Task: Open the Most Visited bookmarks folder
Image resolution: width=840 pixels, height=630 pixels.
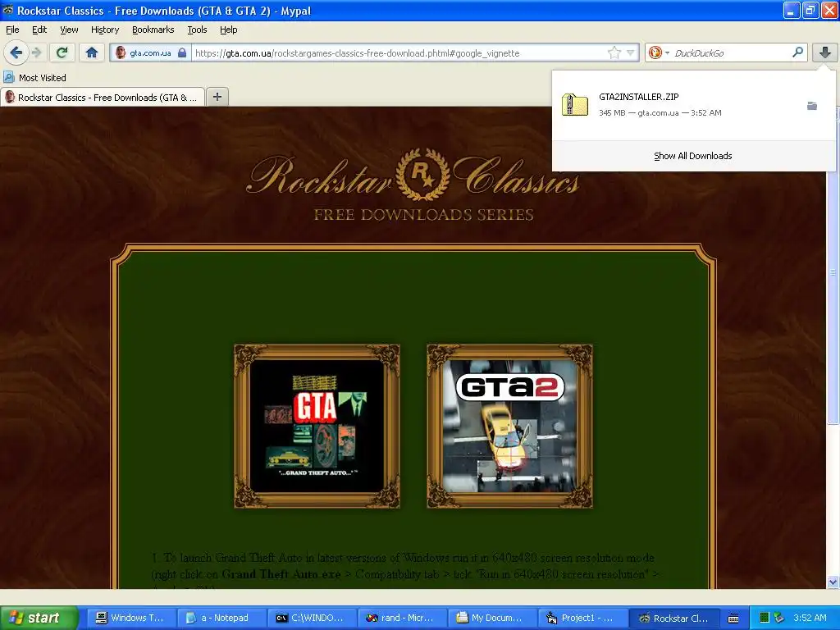Action: point(35,78)
